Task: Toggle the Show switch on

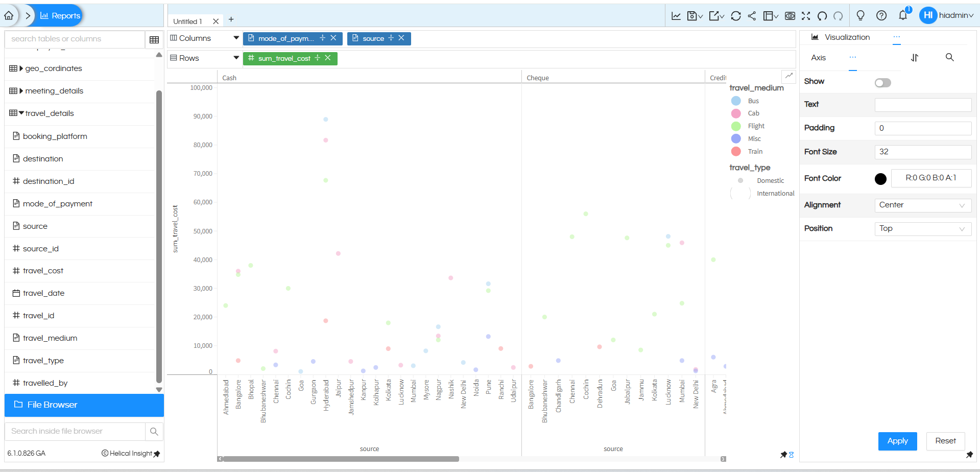Action: point(882,83)
